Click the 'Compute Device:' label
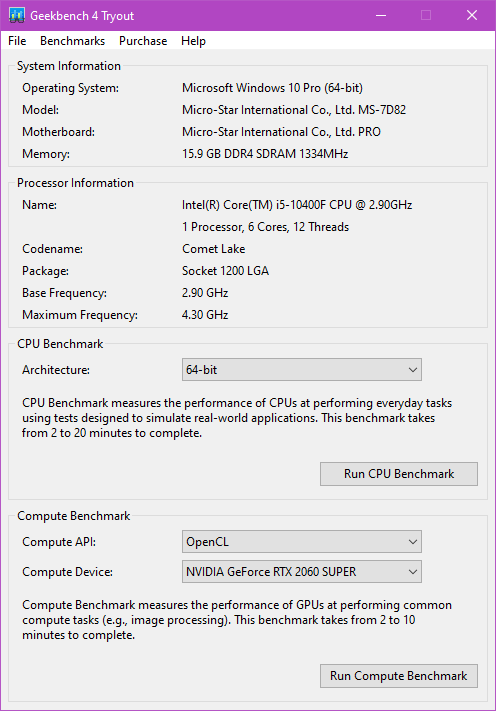496x711 pixels. point(67,572)
